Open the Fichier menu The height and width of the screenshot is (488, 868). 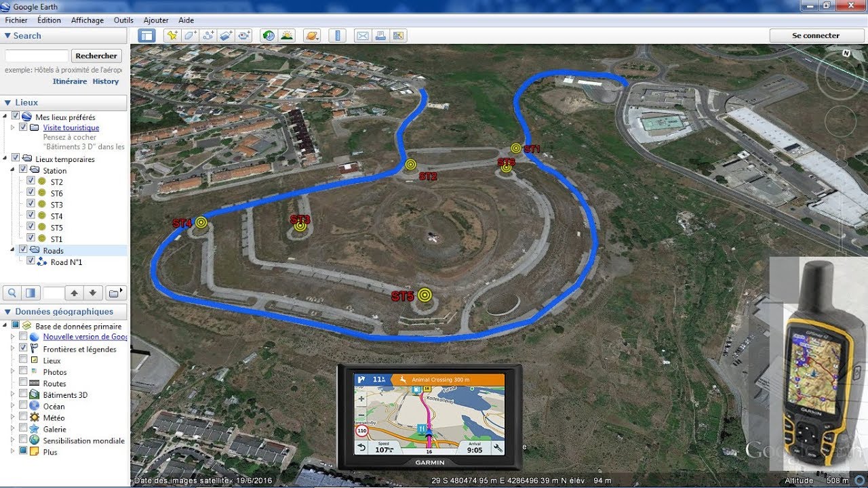pos(16,20)
